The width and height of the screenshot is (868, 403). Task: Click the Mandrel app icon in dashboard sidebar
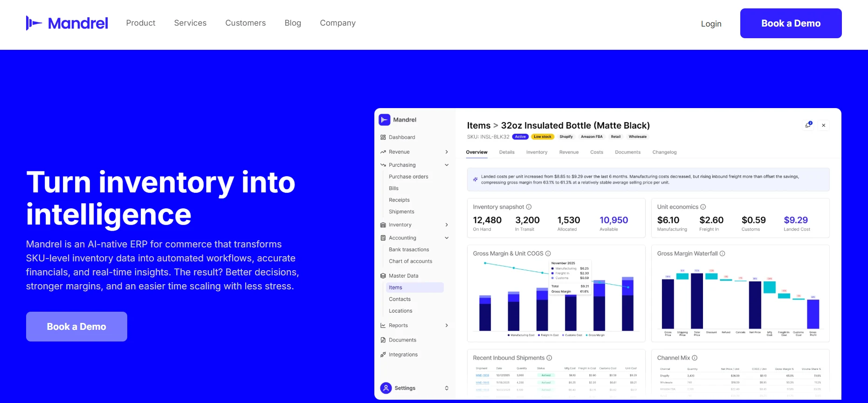(x=384, y=120)
